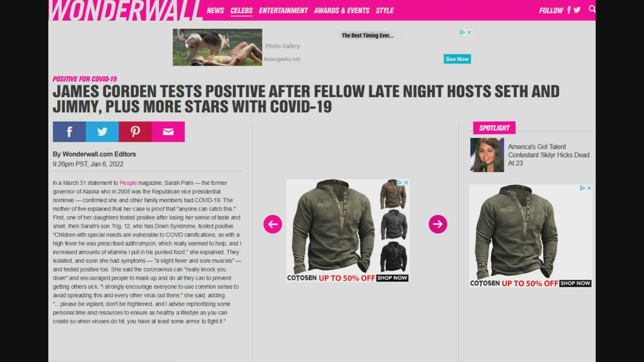The width and height of the screenshot is (644, 362).
Task: Advance to next slide with right arrow
Action: pos(438,224)
